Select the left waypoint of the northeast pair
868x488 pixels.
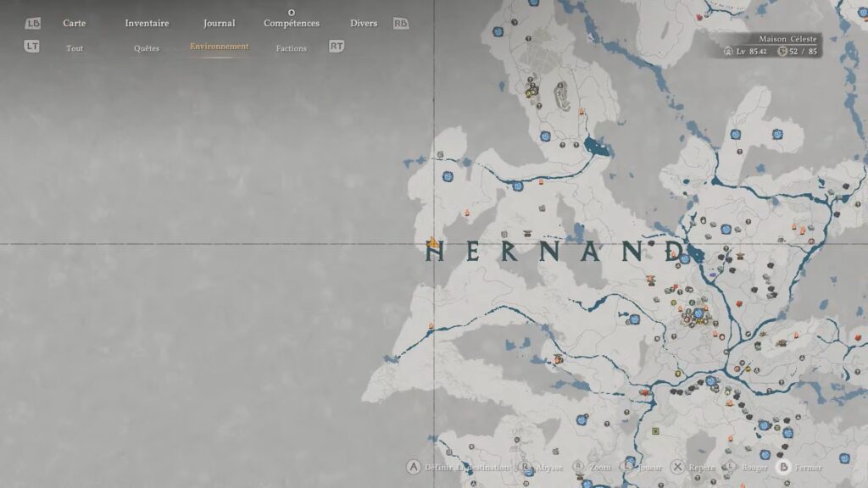(735, 134)
